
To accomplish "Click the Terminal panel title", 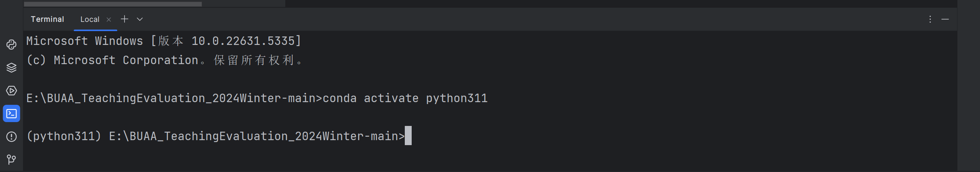I will pos(47,19).
